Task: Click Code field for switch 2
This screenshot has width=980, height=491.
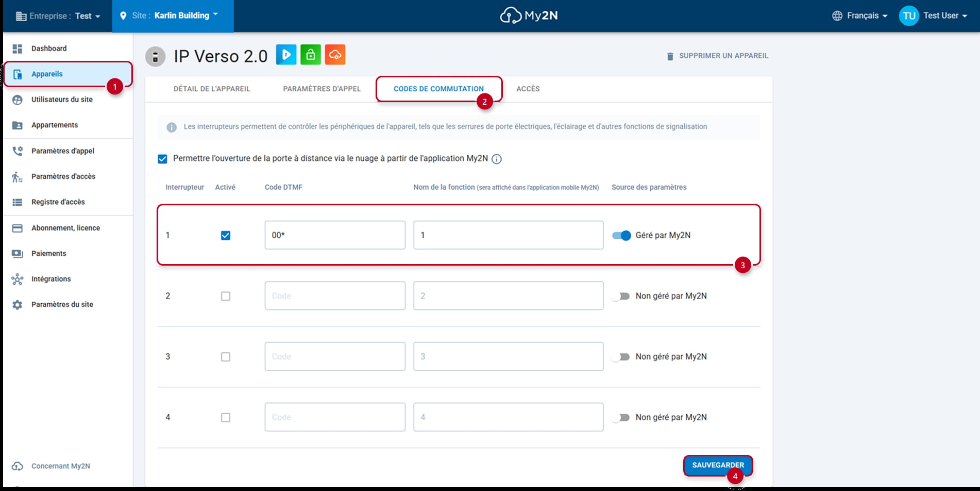Action: pyautogui.click(x=335, y=296)
